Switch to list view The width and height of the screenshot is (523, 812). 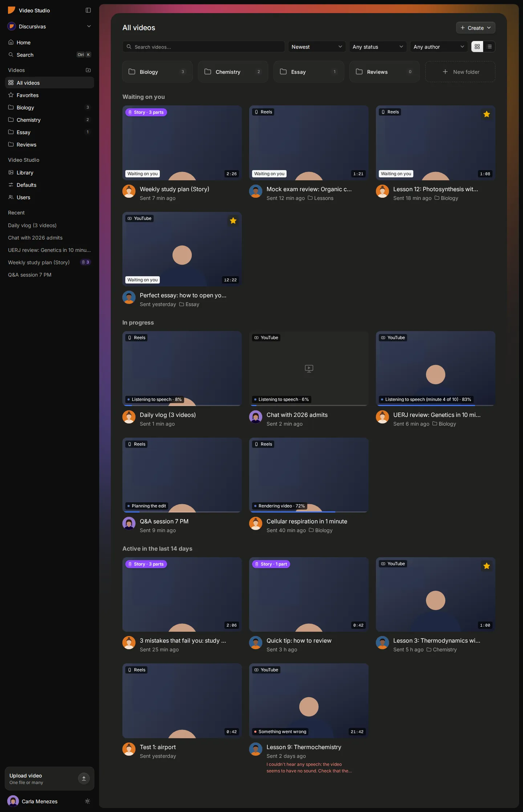(489, 47)
